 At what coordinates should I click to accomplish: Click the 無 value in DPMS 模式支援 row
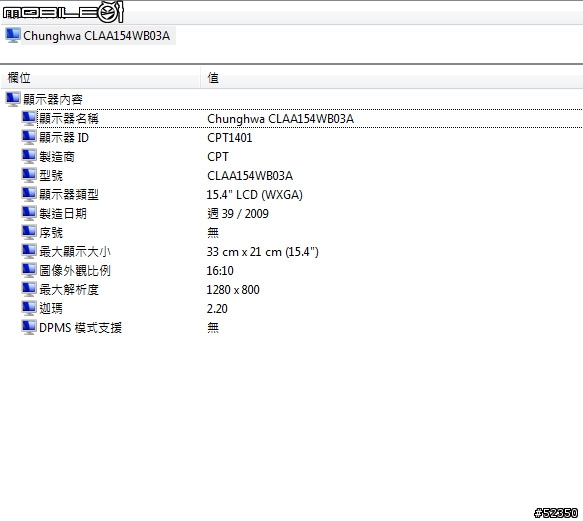pos(213,327)
